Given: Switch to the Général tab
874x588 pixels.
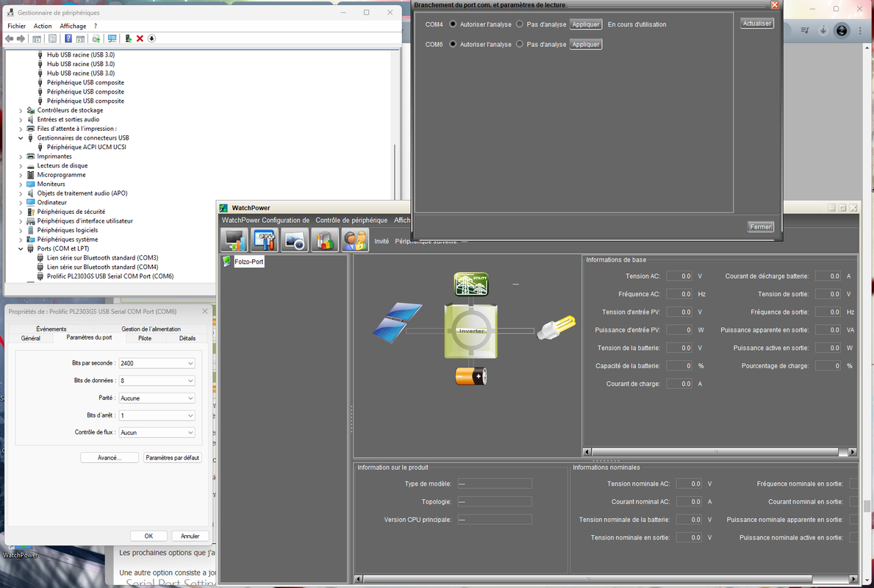Looking at the screenshot, I should (x=31, y=338).
